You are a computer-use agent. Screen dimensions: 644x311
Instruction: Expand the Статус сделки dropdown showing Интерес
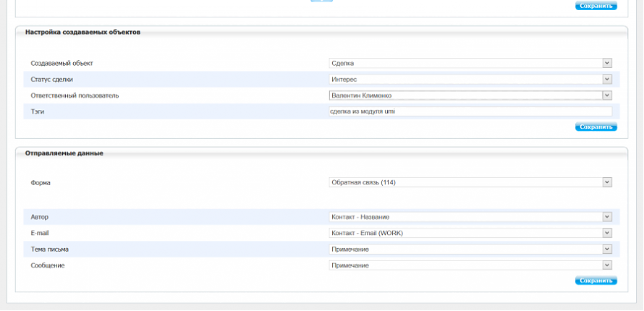click(470, 80)
